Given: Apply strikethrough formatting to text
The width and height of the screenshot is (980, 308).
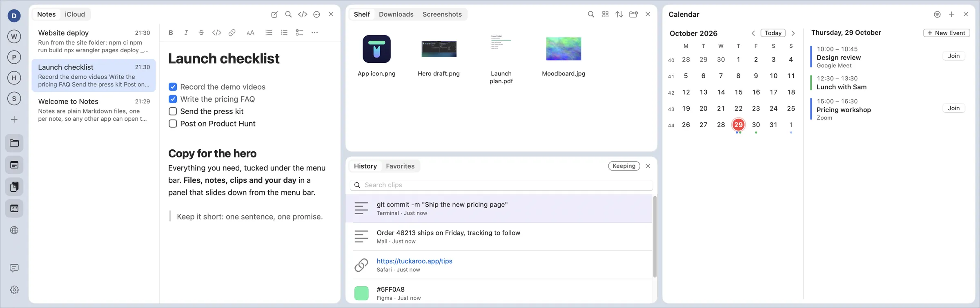Looking at the screenshot, I should [201, 33].
